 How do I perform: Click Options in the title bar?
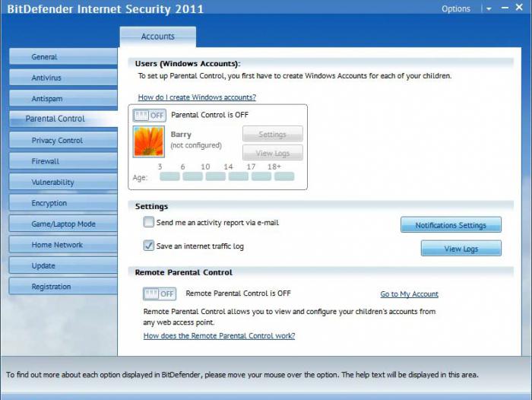tap(456, 9)
